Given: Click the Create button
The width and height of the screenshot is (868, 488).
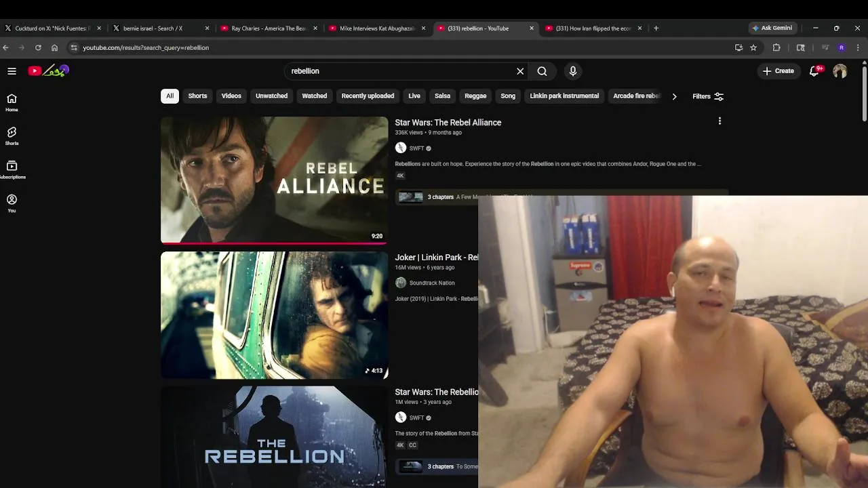Looking at the screenshot, I should [x=778, y=71].
